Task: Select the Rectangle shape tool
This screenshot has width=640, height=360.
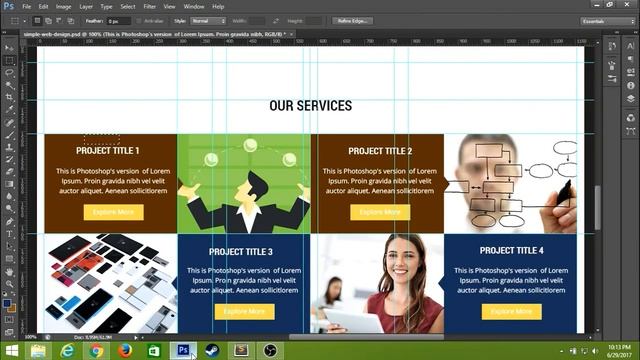Action: (x=9, y=259)
